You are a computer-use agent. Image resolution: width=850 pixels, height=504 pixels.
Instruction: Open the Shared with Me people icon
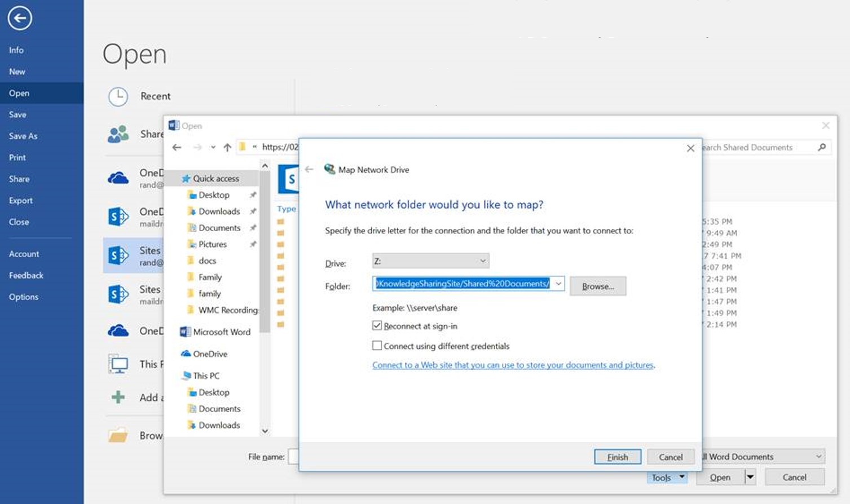pyautogui.click(x=117, y=134)
